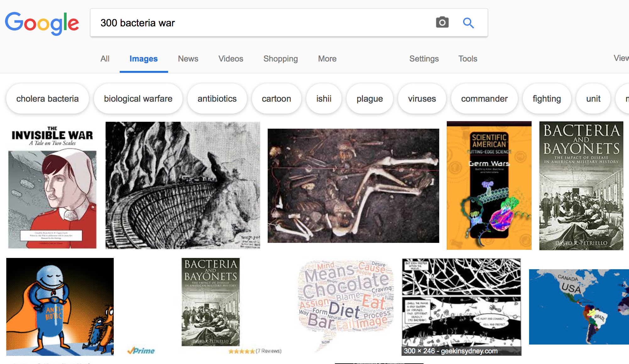Open the Scientific American Germ Wars image
Viewport: 629px width, 364px height.
(x=489, y=186)
